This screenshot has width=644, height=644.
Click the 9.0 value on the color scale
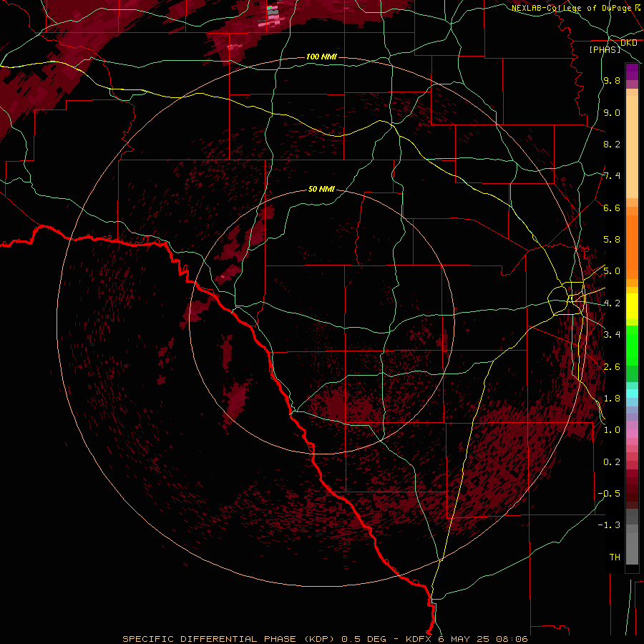[612, 112]
